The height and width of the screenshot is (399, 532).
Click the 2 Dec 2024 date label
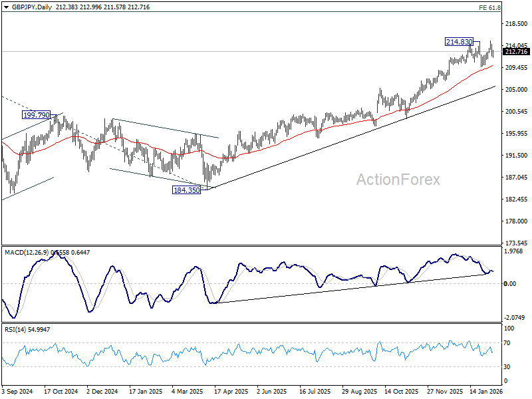(102, 391)
